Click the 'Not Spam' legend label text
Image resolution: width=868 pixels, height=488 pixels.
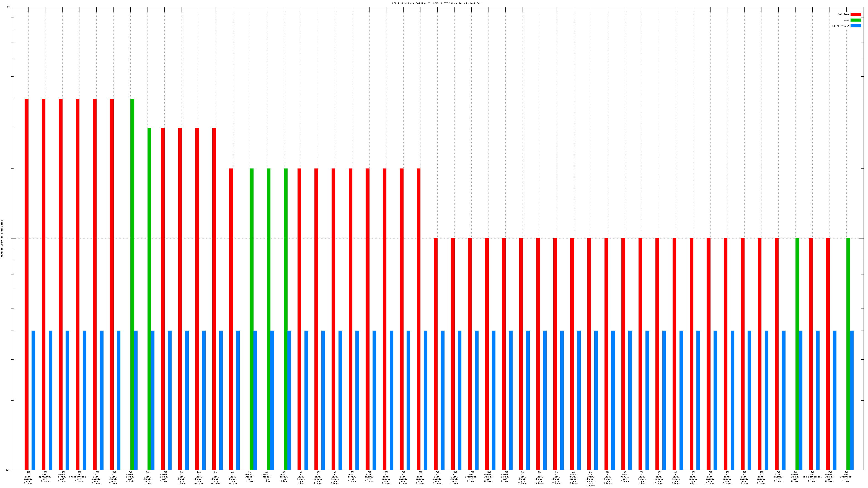[843, 14]
